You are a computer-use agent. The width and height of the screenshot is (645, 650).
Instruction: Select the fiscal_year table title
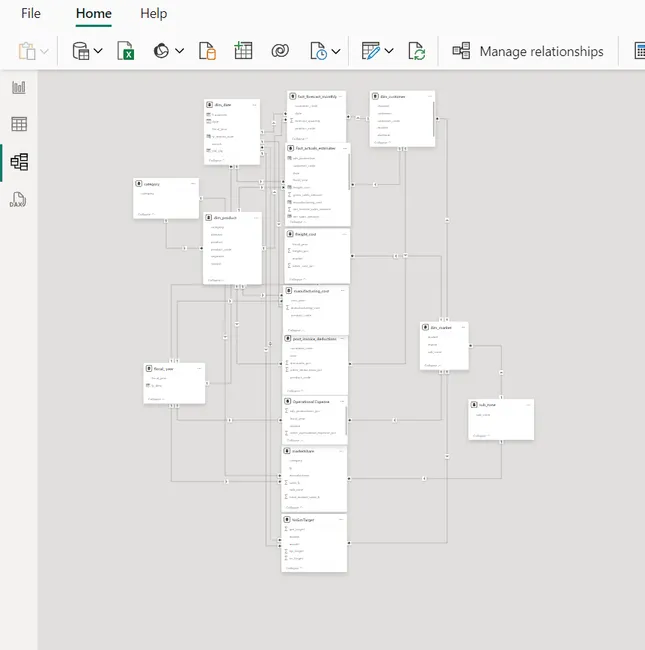click(x=163, y=369)
